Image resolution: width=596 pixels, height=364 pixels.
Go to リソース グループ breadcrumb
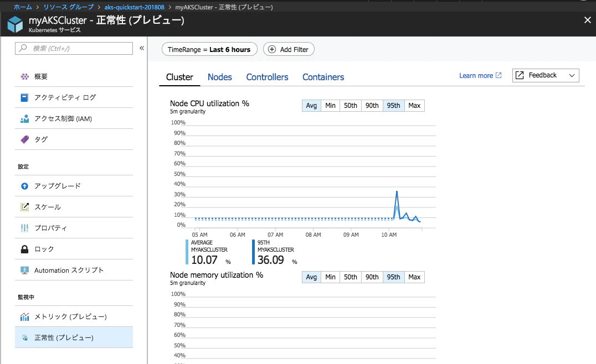coord(69,7)
